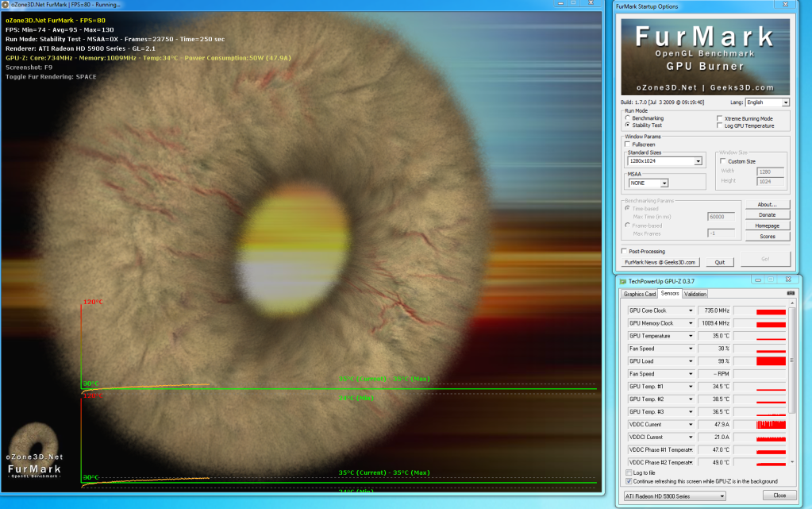812x509 pixels.
Task: Click the Donate button
Action: click(x=768, y=215)
